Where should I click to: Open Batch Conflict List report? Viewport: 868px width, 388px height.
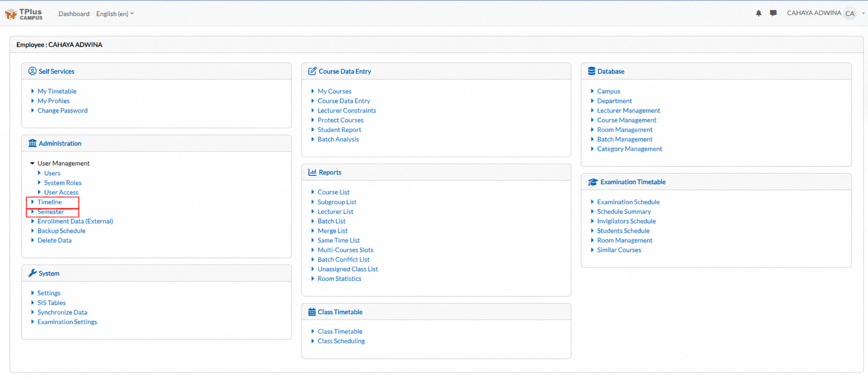click(x=344, y=259)
